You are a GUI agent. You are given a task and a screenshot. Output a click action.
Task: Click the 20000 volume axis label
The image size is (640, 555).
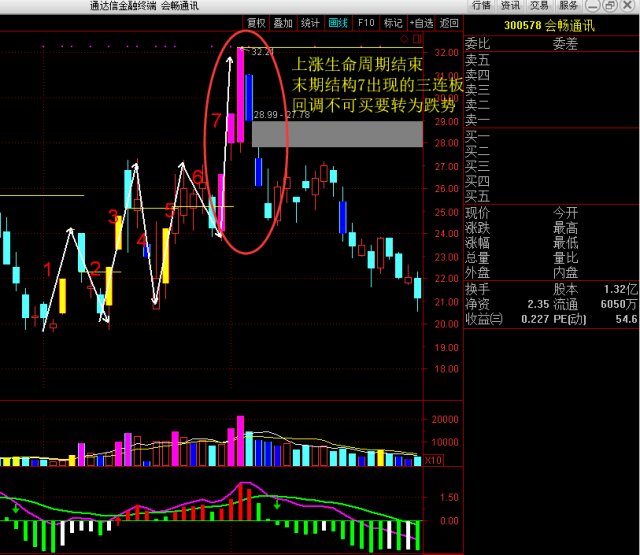445,420
